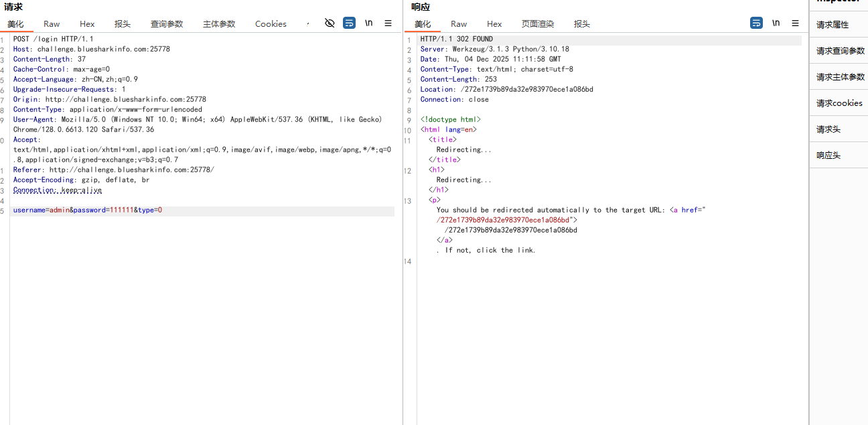Expand 请求属性 section in Inspector
This screenshot has width=868, height=425.
pyautogui.click(x=833, y=25)
